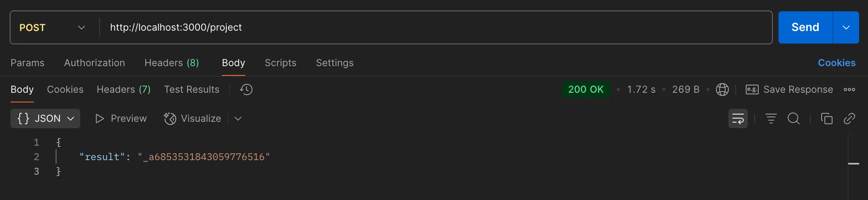Click the filter response icon

[x=771, y=119]
